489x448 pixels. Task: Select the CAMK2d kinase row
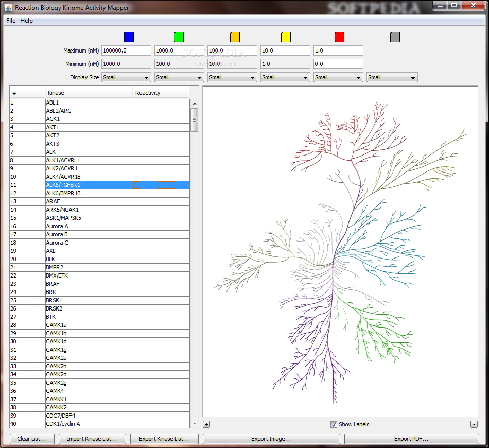pyautogui.click(x=99, y=374)
